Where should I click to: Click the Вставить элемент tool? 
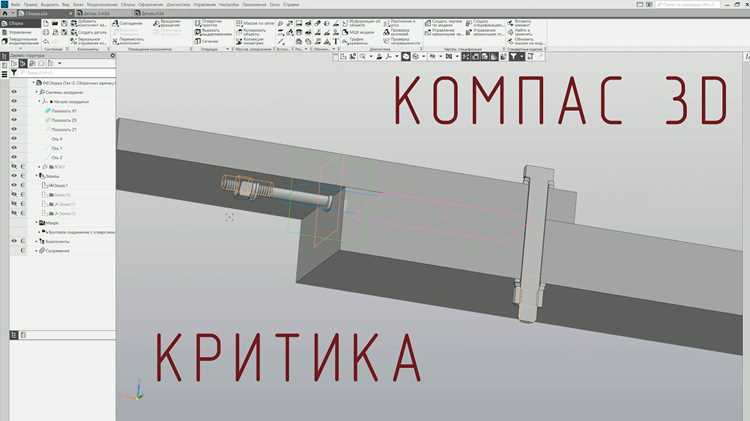[519, 23]
